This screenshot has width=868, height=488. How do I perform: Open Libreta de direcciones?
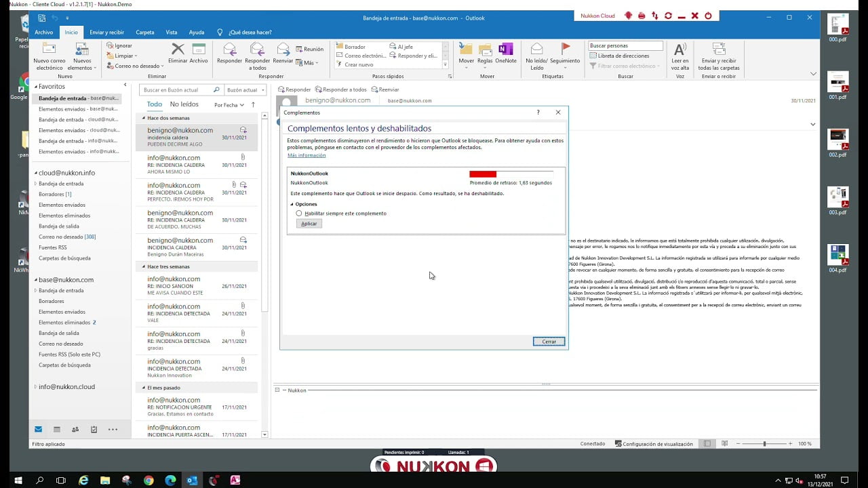pyautogui.click(x=619, y=56)
